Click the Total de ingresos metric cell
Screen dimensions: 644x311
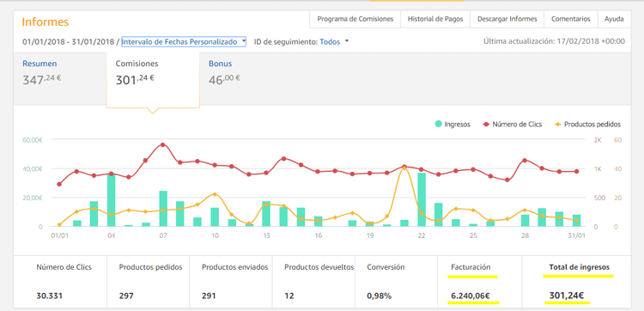576,282
